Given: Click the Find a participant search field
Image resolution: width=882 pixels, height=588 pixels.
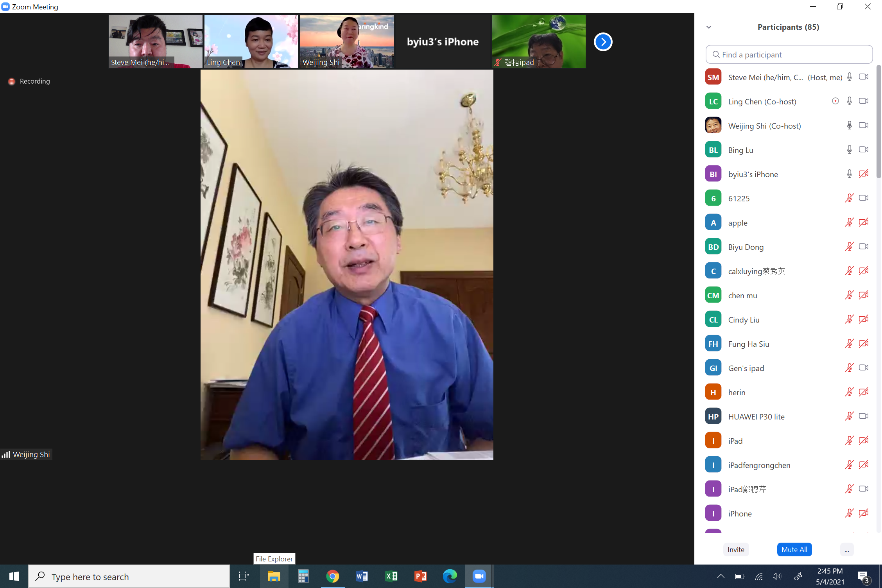Looking at the screenshot, I should point(789,55).
